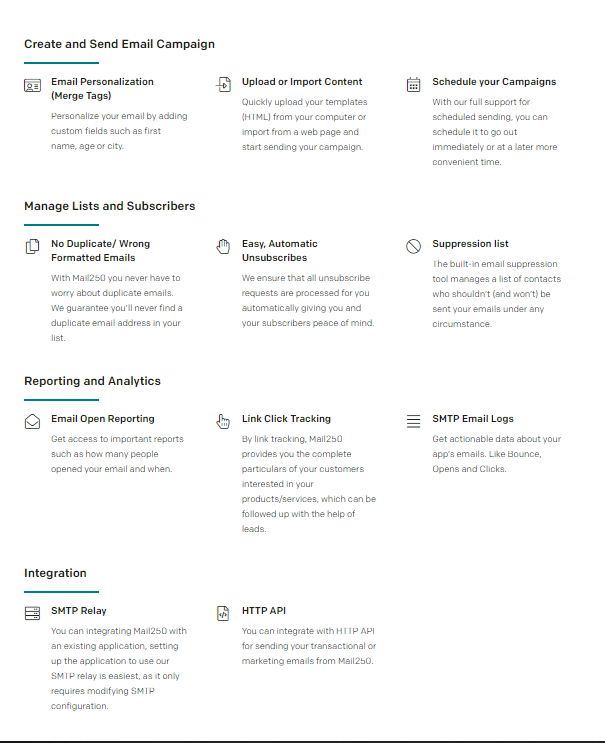This screenshot has height=743, width=605.
Task: Click the Email Open Reporting envelope icon
Action: [32, 422]
